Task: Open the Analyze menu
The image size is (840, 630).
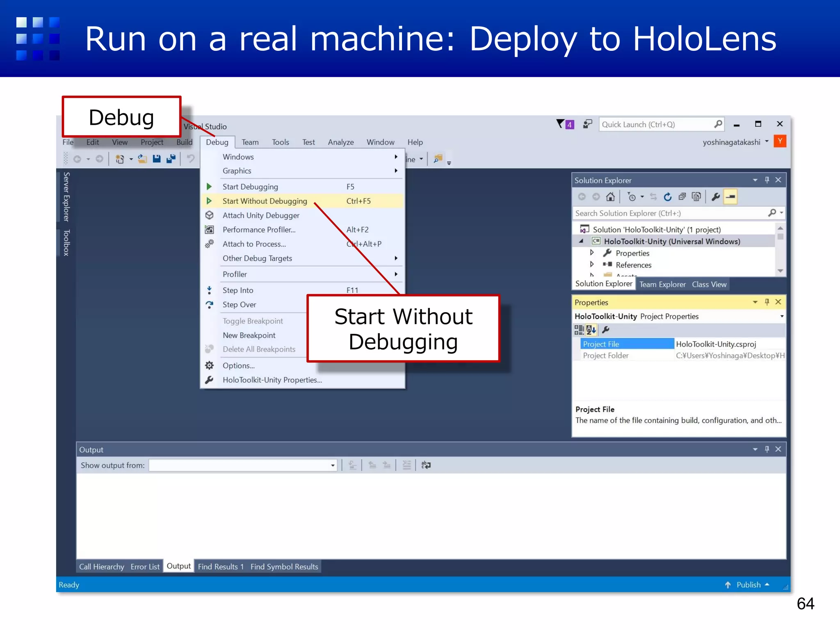Action: point(341,142)
